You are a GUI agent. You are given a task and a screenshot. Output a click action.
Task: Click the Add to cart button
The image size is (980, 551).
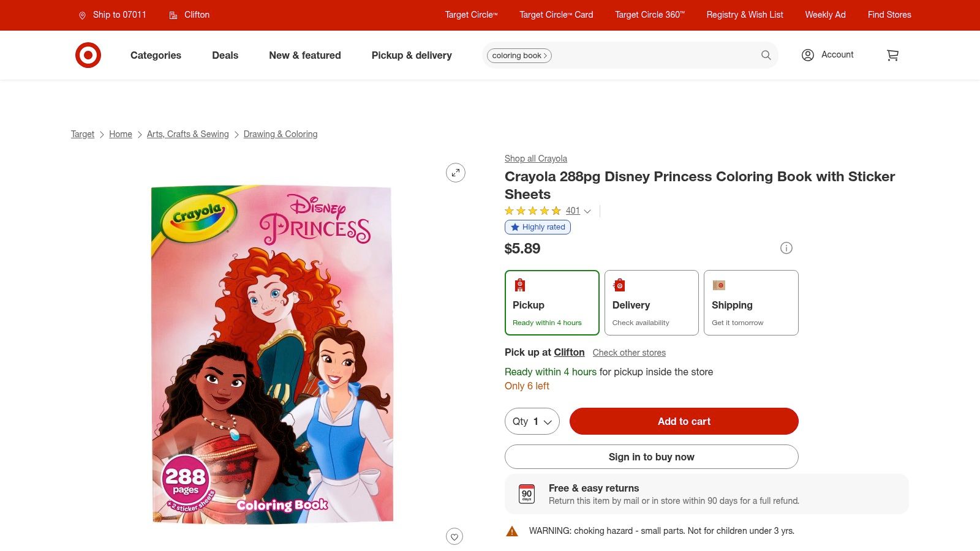click(x=684, y=421)
